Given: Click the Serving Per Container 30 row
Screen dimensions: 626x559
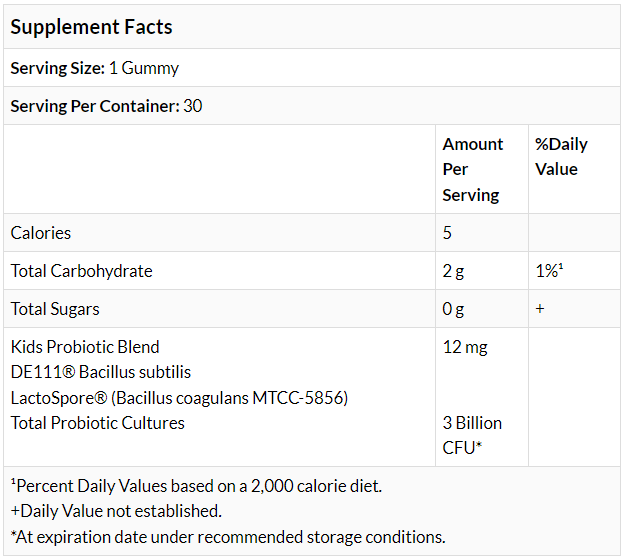Looking at the screenshot, I should (106, 105).
